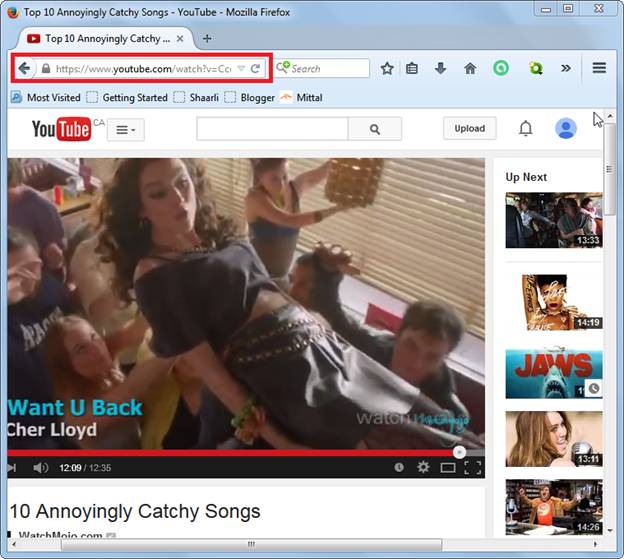Mute the video with speaker icon

tap(40, 468)
